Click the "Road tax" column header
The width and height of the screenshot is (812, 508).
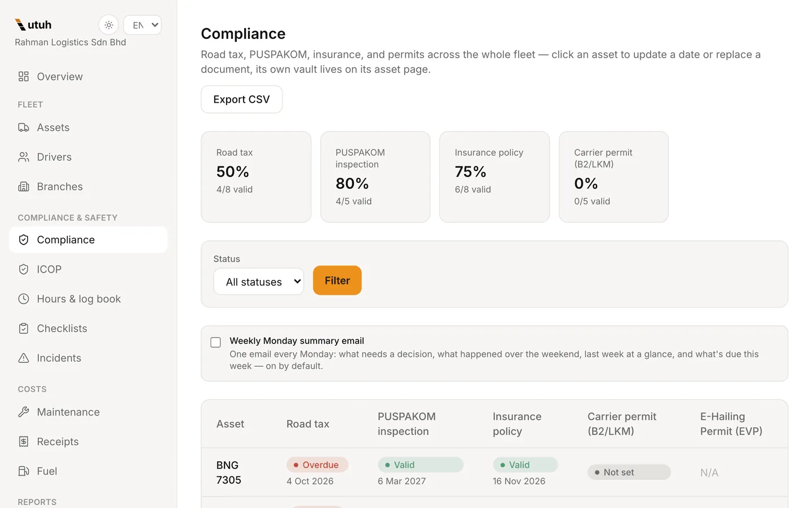[x=308, y=424]
